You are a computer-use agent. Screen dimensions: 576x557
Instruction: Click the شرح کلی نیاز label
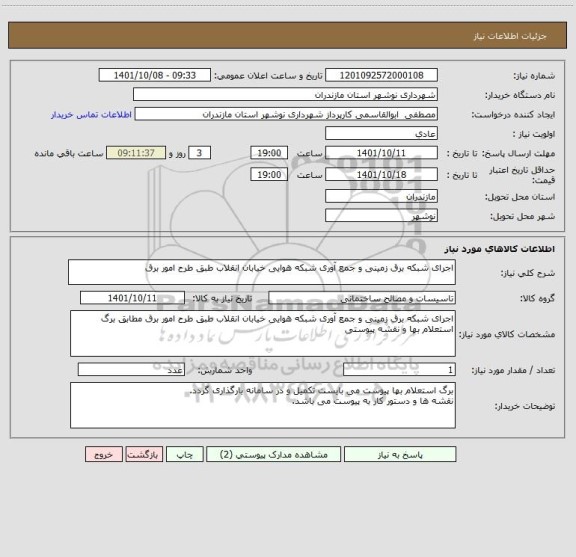[x=528, y=273]
